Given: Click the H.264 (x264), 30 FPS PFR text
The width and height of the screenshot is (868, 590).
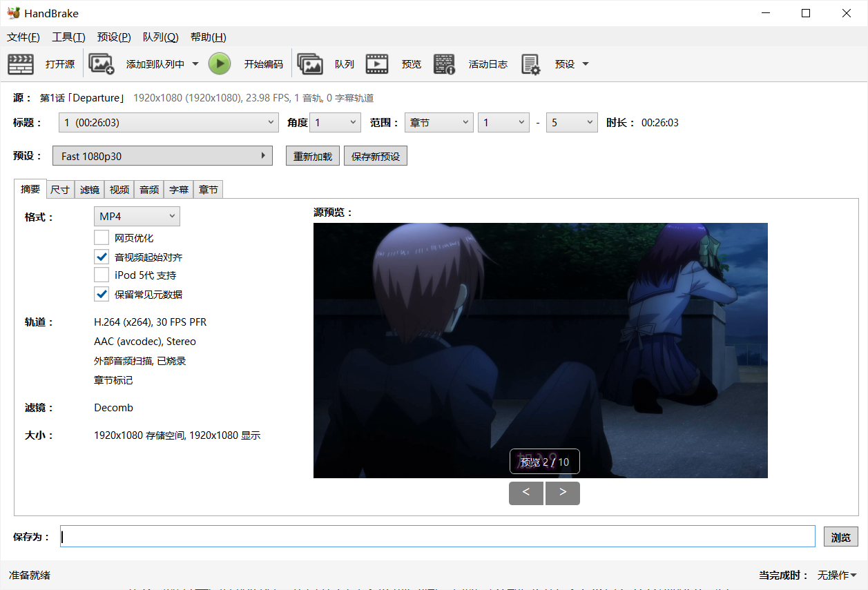Looking at the screenshot, I should click(150, 322).
